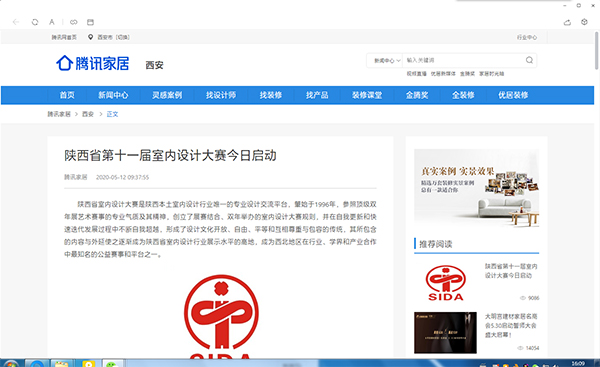Click the 视频直播 link under search box
The height and width of the screenshot is (367, 600).
click(x=416, y=73)
